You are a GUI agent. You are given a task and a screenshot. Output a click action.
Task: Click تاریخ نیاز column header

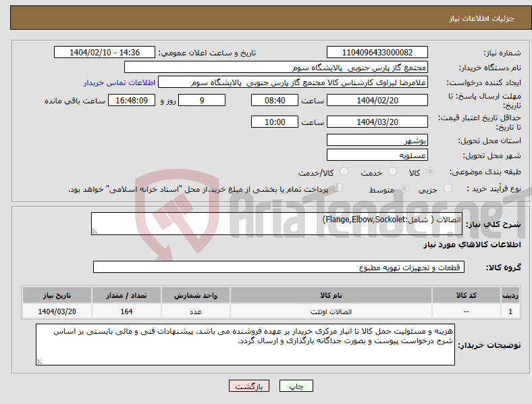point(57,295)
